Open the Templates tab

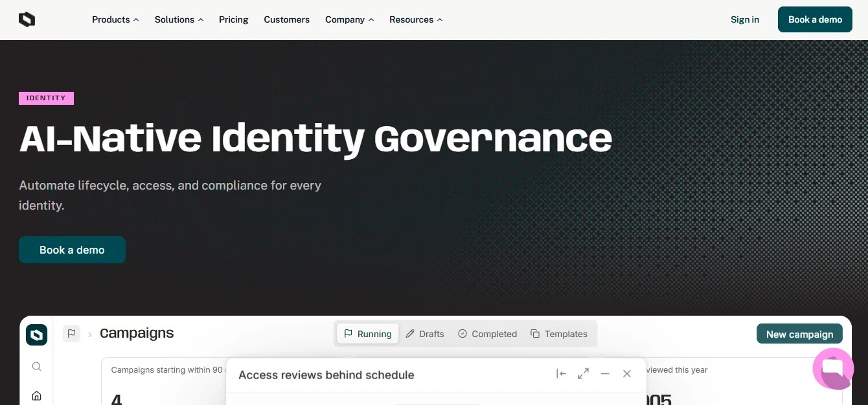(559, 334)
